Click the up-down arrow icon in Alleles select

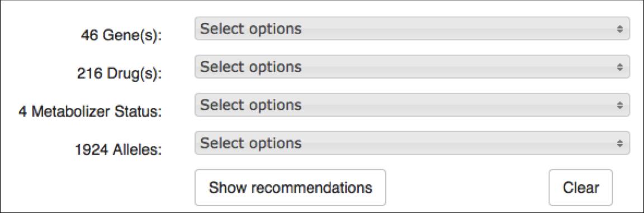tap(620, 143)
